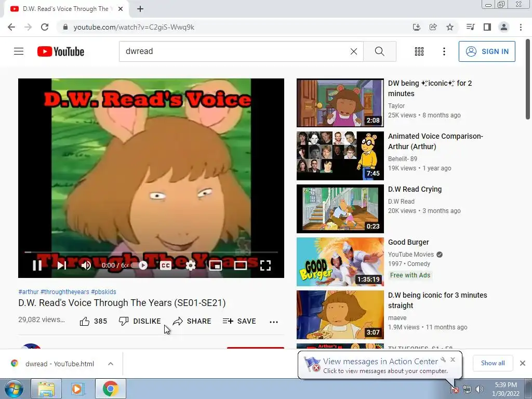Screen dimensions: 532x399
Task: Clear the search text with X
Action: [353, 51]
